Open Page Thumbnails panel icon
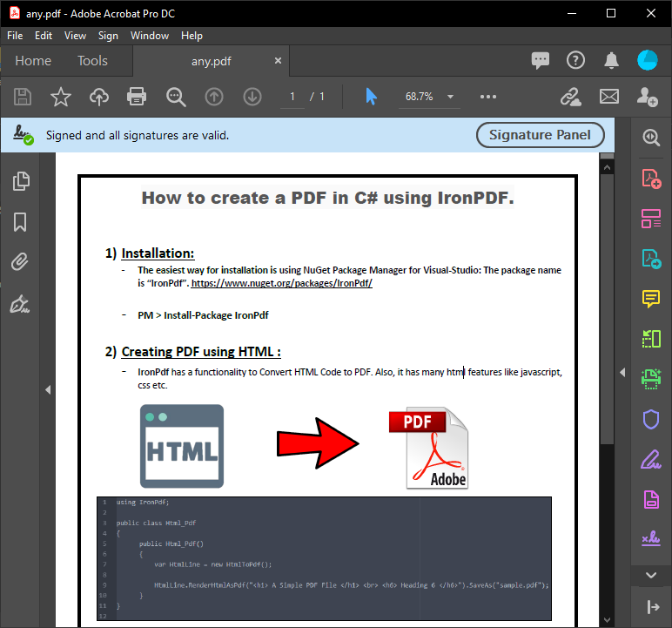 (x=21, y=181)
